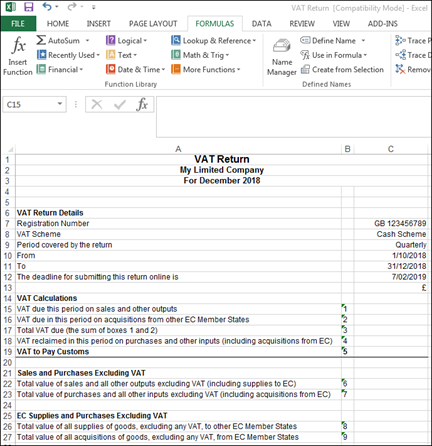Click cell 'Cash Scheme'
This screenshot has height=446, width=432.
[x=391, y=234]
